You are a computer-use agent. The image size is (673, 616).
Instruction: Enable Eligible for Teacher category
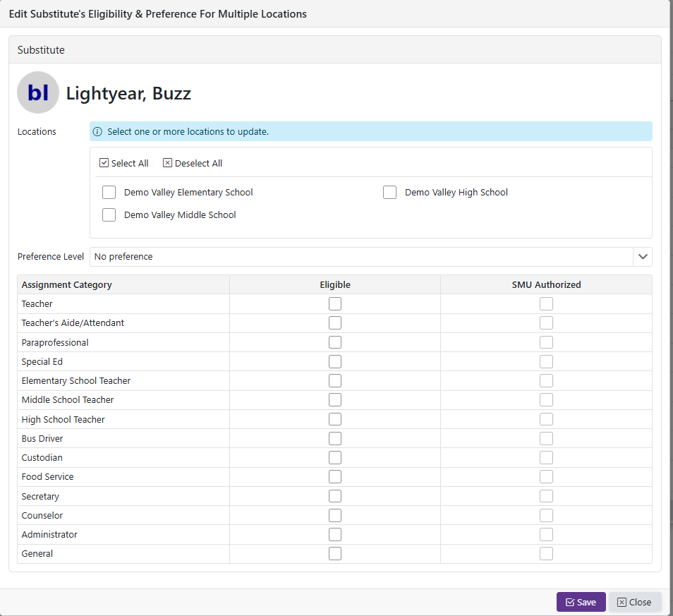335,304
